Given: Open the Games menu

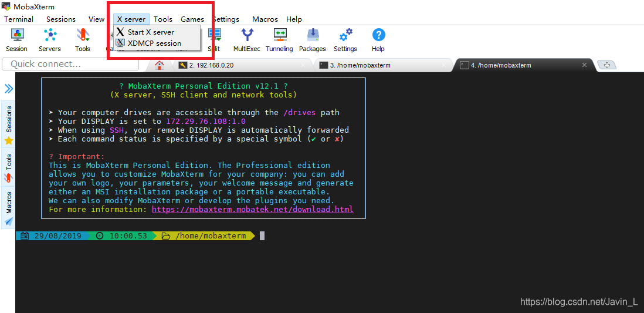Looking at the screenshot, I should click(x=192, y=19).
